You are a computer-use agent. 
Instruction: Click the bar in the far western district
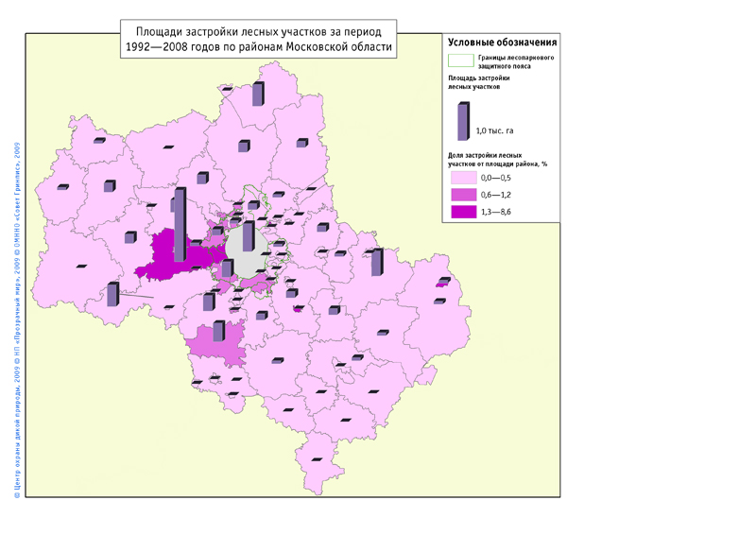coord(112,294)
